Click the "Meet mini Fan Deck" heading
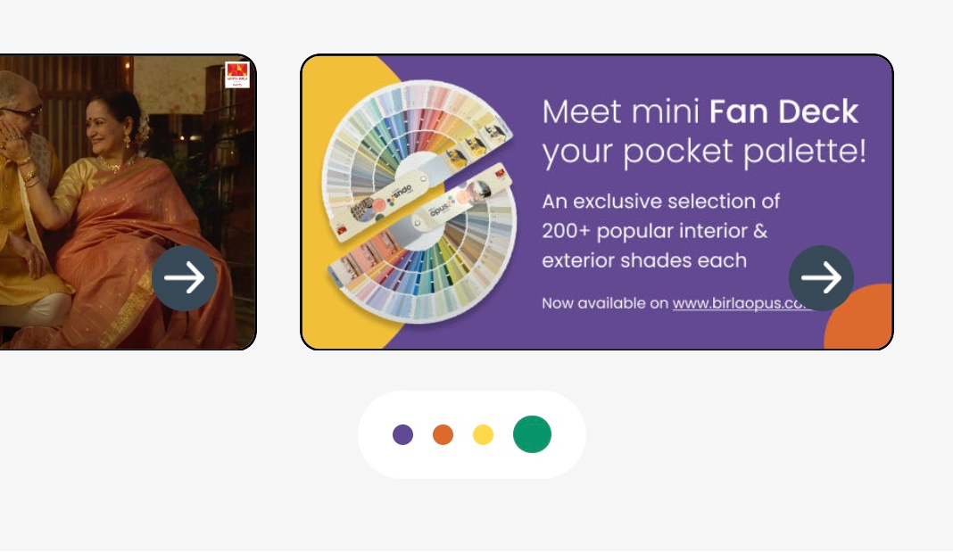 (x=700, y=112)
